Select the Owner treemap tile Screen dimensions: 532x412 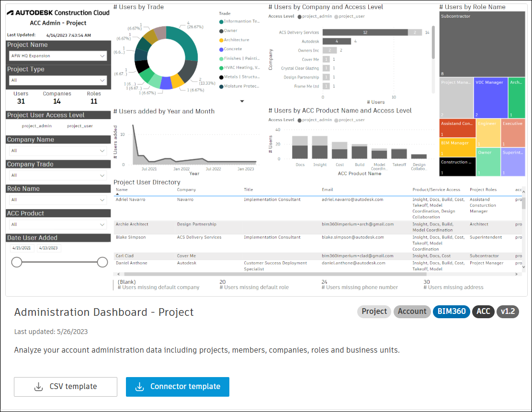click(488, 162)
